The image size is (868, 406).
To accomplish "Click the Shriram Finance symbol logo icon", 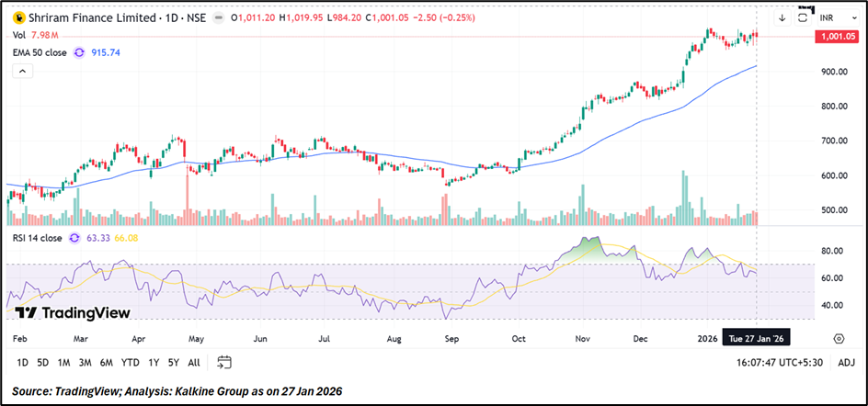I will pos(17,17).
